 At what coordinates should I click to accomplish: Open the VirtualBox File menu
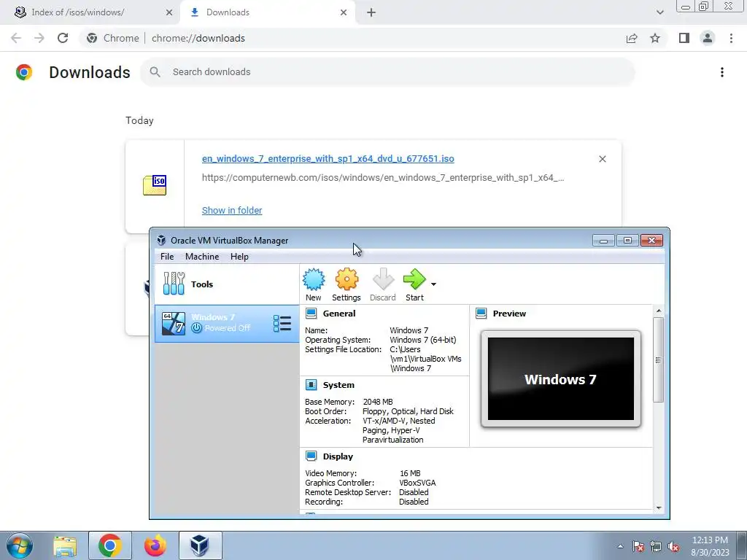pos(167,257)
